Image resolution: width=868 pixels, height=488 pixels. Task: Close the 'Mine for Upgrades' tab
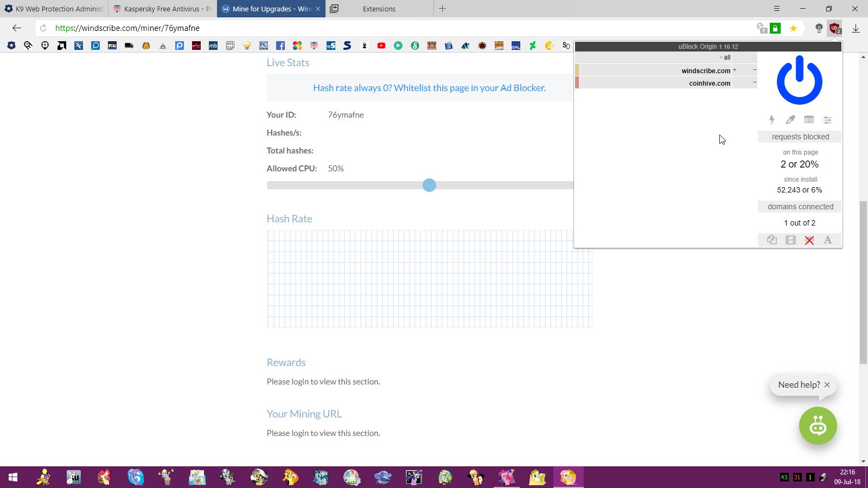click(318, 9)
